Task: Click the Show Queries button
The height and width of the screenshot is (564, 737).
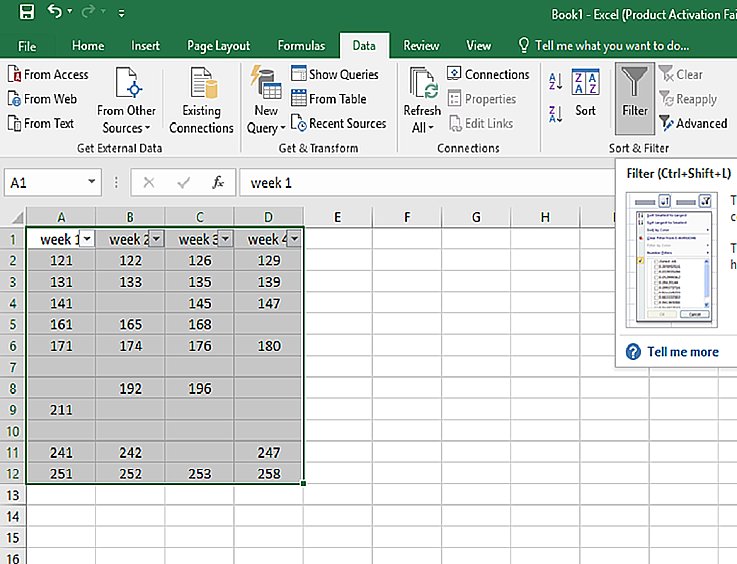Action: 335,74
